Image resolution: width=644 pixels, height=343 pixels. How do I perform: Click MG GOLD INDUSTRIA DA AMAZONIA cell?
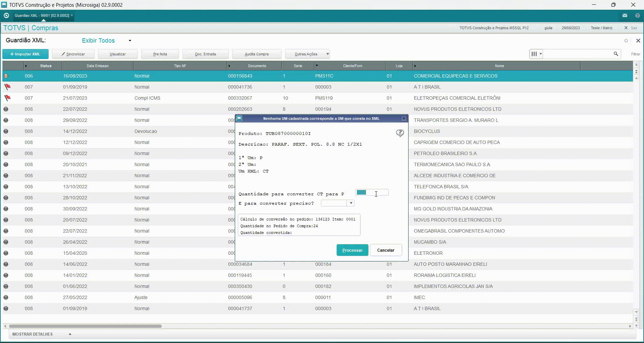click(453, 209)
